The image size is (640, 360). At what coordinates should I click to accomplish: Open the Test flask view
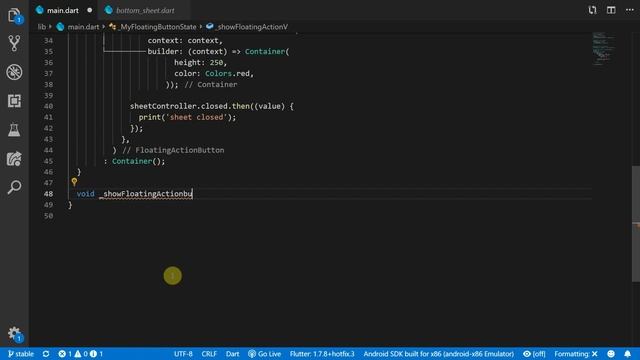[x=14, y=130]
